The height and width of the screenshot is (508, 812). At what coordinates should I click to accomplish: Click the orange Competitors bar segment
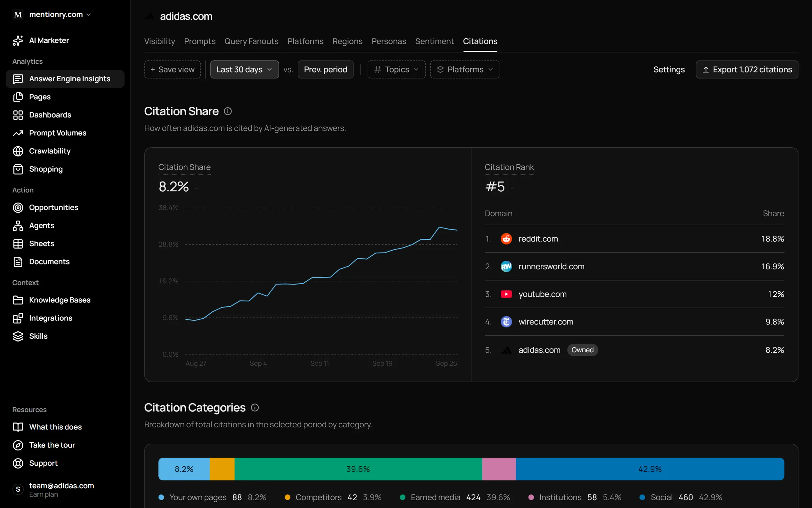tap(222, 469)
